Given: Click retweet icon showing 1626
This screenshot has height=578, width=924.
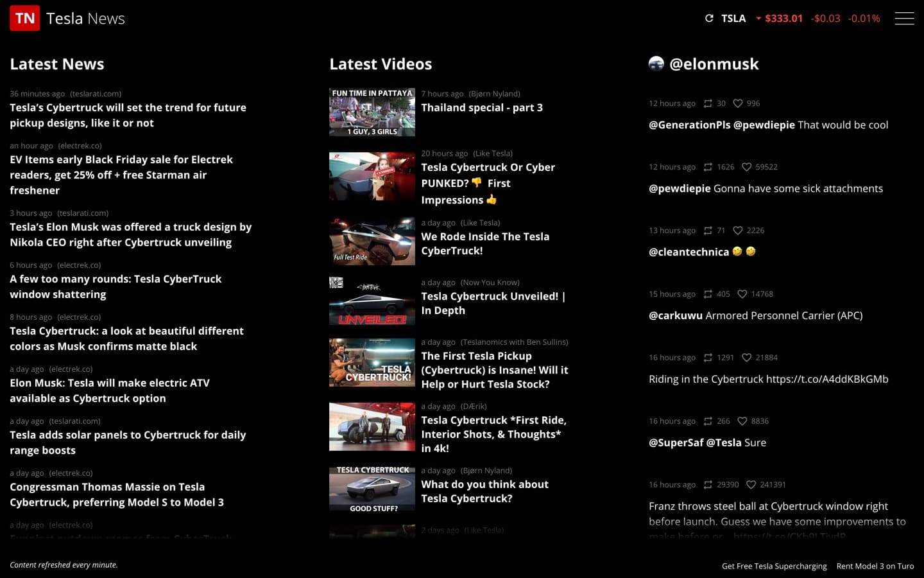Looking at the screenshot, I should pyautogui.click(x=708, y=167).
